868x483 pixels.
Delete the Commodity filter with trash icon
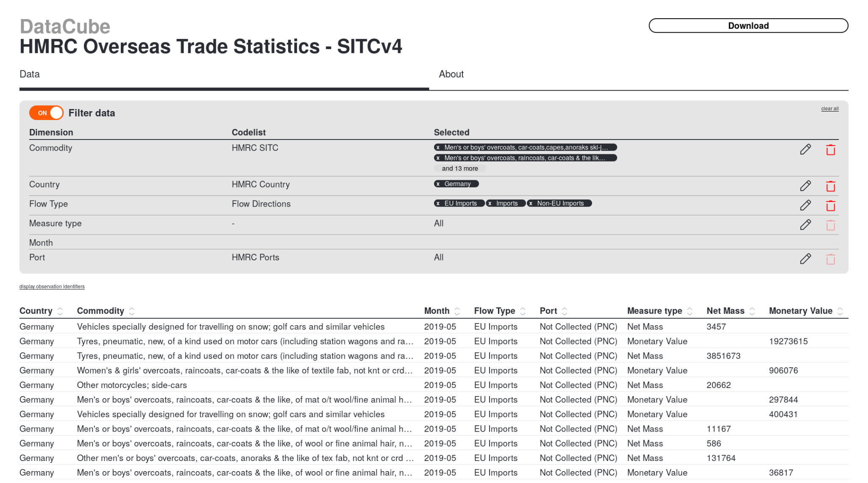coord(830,150)
